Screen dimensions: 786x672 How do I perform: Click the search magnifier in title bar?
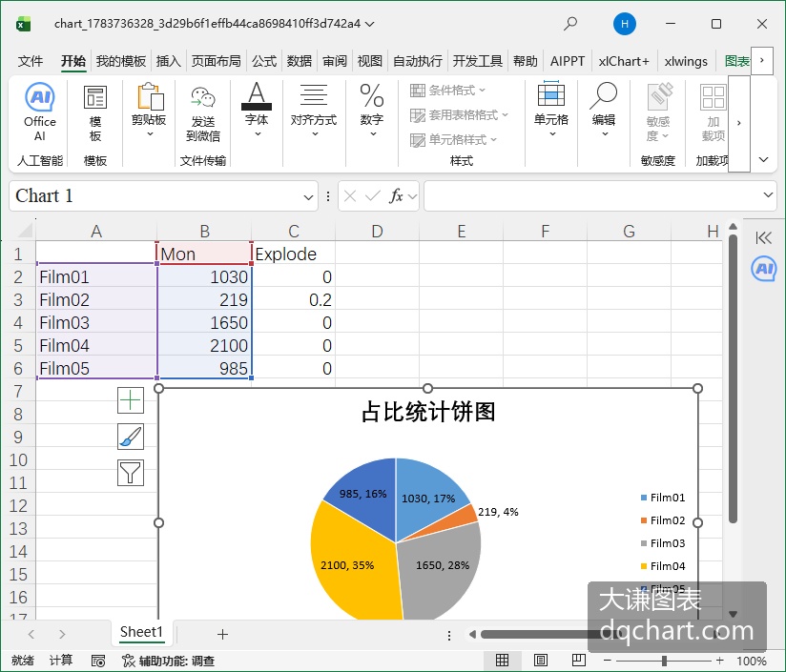click(570, 24)
